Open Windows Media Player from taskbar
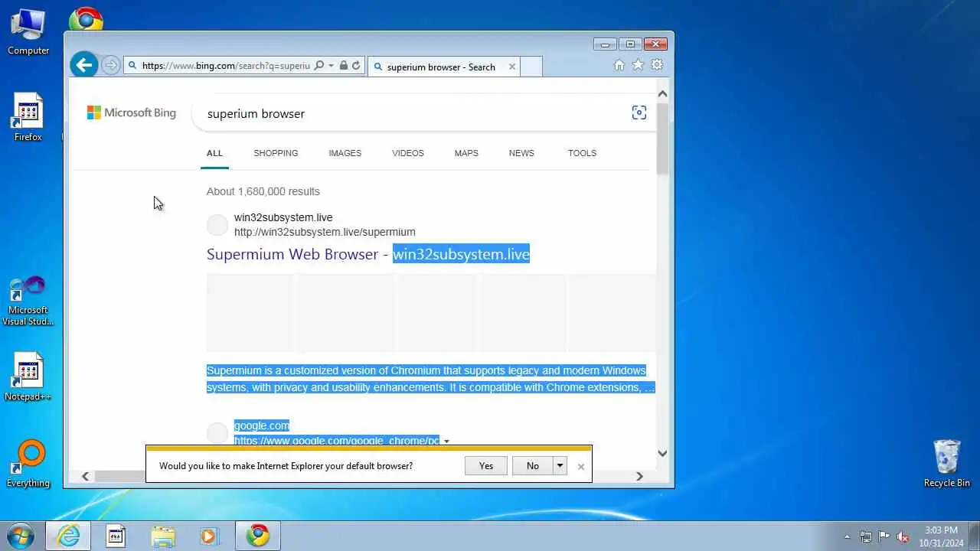The width and height of the screenshot is (980, 551). (209, 536)
